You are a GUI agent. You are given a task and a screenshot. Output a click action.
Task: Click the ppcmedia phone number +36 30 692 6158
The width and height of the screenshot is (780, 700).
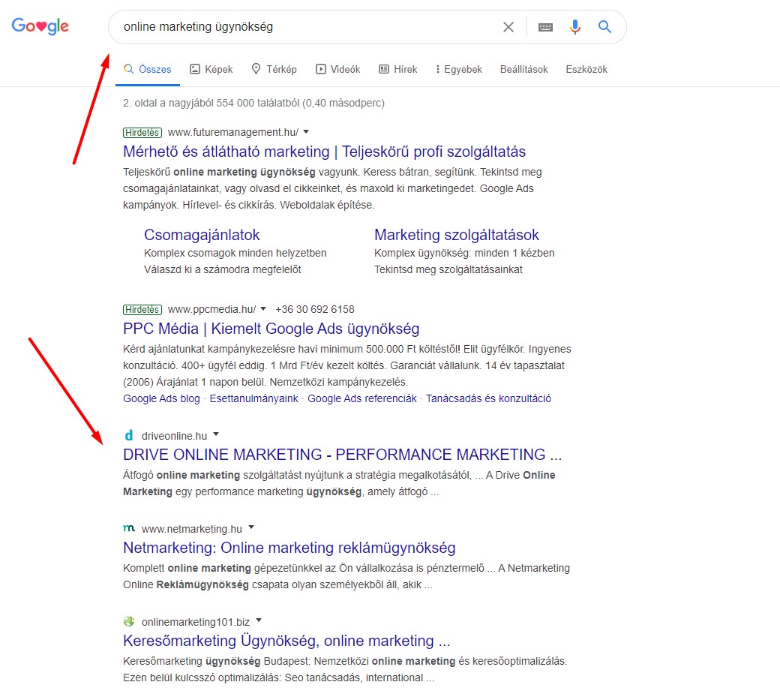point(315,309)
